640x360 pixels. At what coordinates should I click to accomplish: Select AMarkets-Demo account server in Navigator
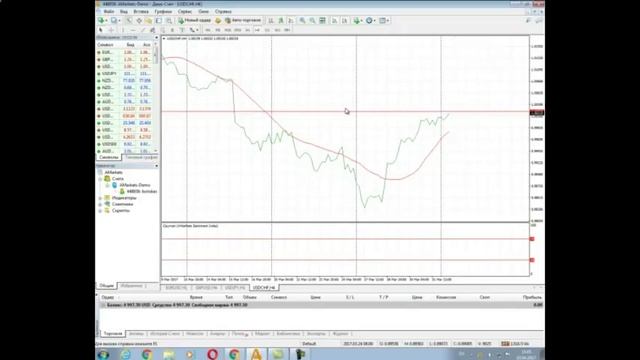[x=135, y=185]
